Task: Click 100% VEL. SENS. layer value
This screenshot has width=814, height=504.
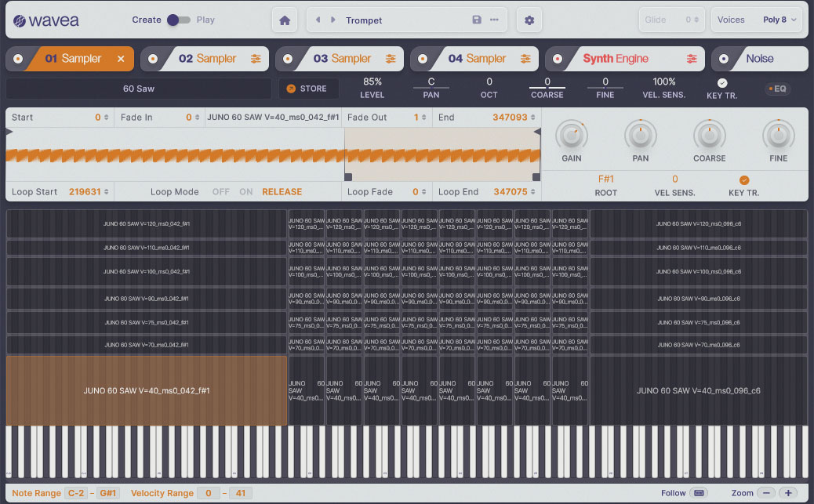Action: (664, 82)
